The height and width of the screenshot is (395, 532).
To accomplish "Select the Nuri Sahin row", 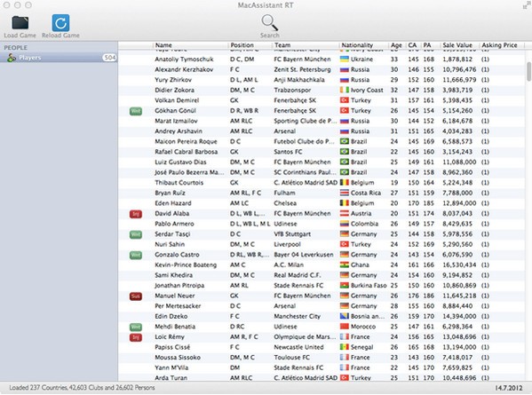I will (322, 244).
